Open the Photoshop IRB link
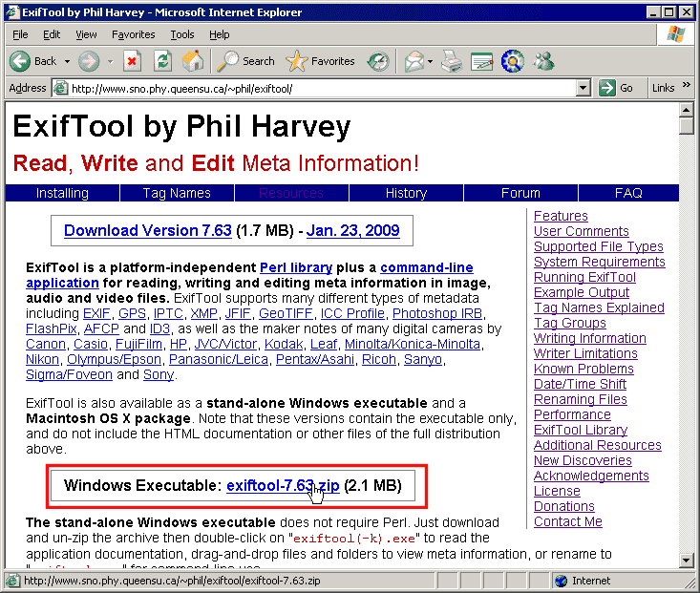The image size is (700, 593). click(437, 313)
